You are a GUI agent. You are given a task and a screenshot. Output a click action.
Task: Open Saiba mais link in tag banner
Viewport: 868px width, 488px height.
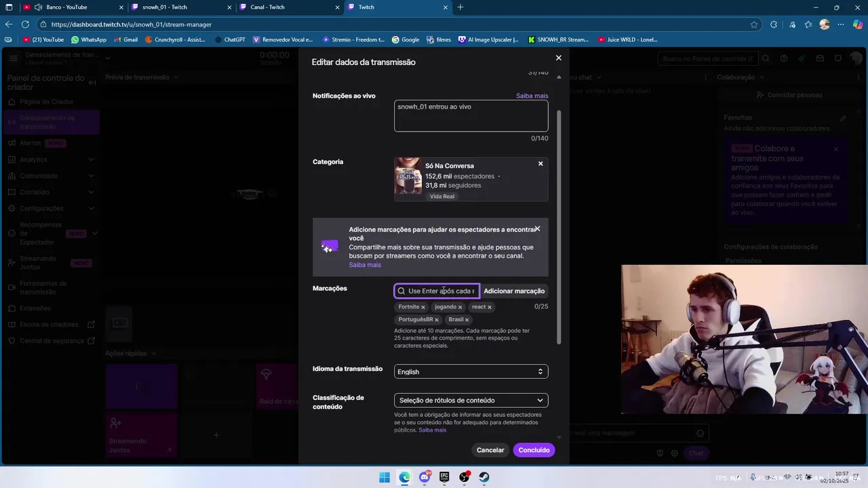tap(365, 265)
